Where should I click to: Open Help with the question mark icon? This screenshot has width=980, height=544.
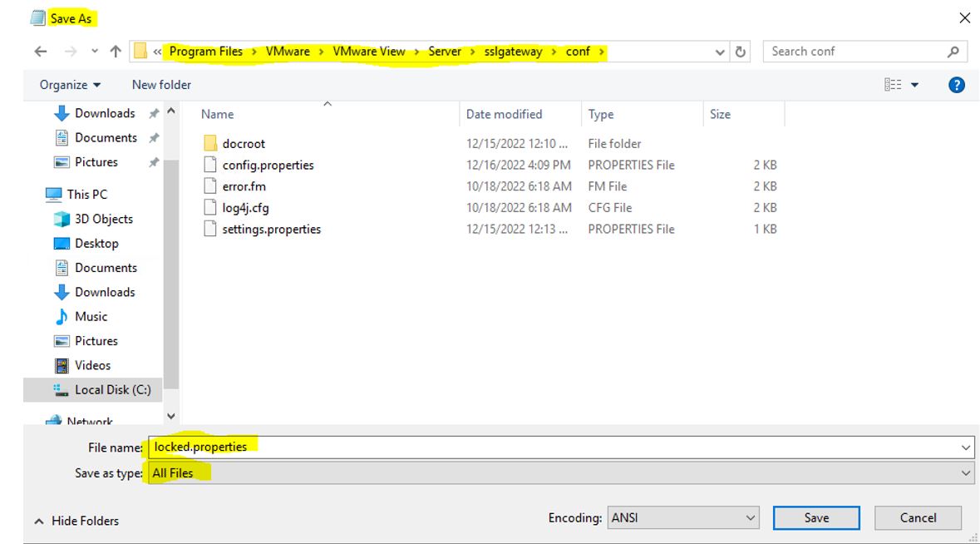[956, 85]
